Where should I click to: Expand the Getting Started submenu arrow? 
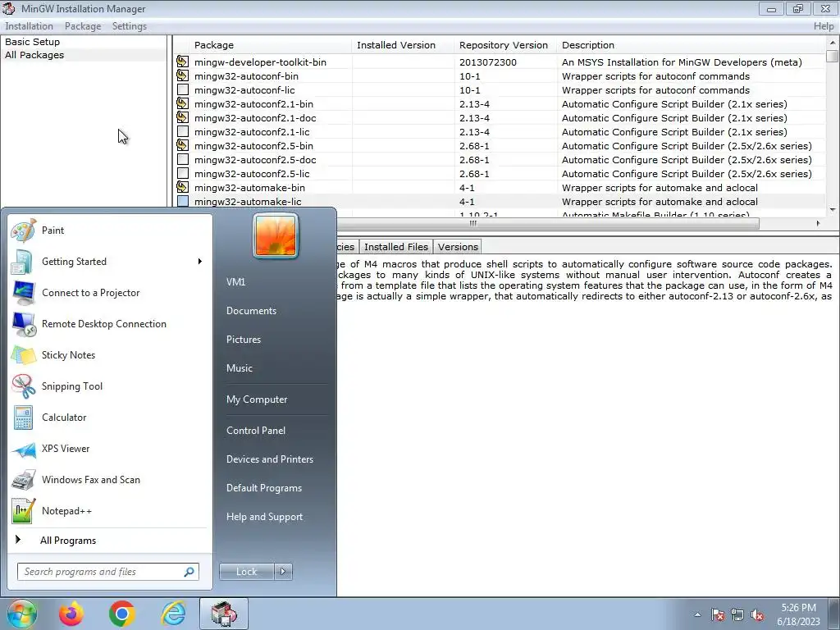click(x=200, y=262)
